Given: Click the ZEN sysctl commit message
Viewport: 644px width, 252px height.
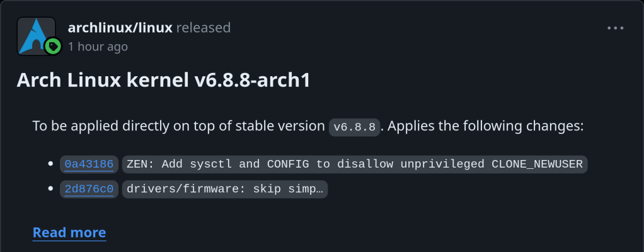Looking at the screenshot, I should pyautogui.click(x=355, y=164).
